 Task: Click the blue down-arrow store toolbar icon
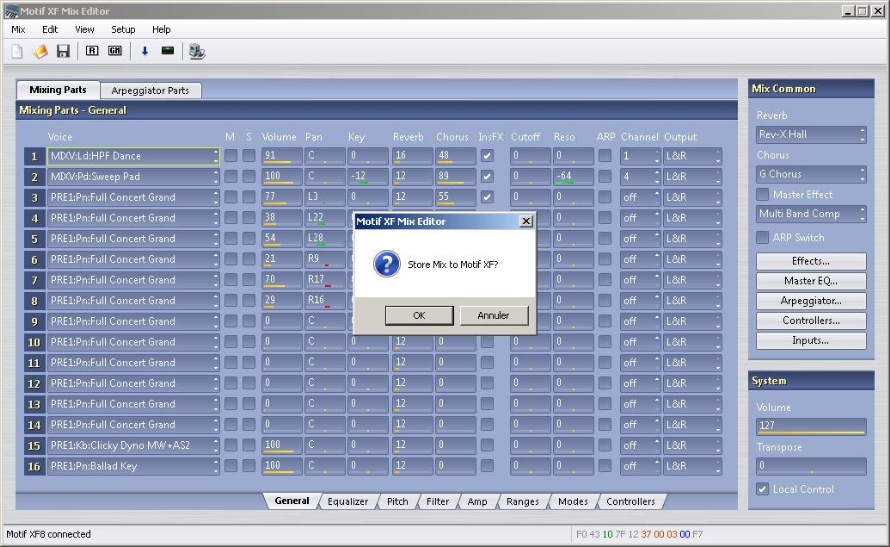point(145,51)
